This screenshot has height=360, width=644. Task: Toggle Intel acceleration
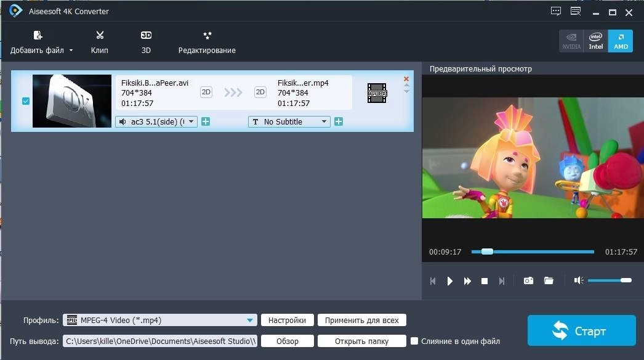coord(595,41)
